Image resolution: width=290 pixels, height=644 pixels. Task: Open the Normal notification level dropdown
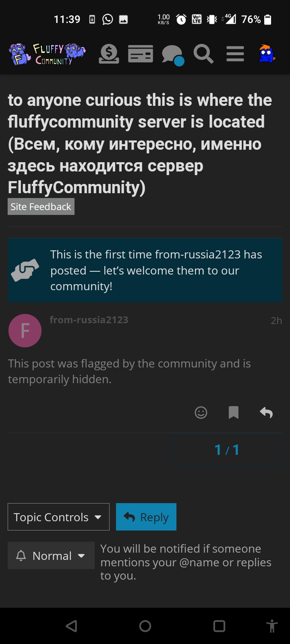click(51, 555)
